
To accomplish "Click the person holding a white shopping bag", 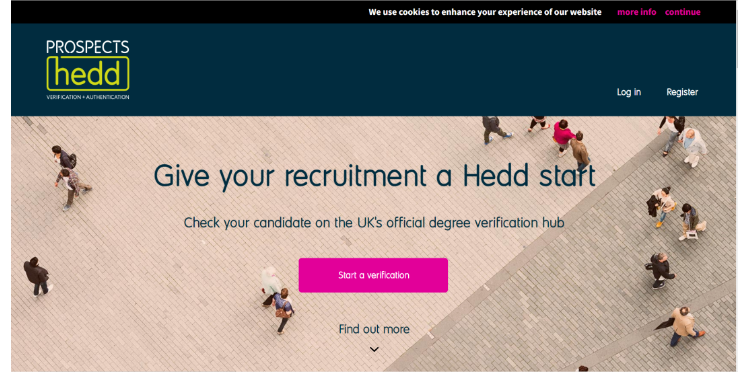I will [691, 222].
